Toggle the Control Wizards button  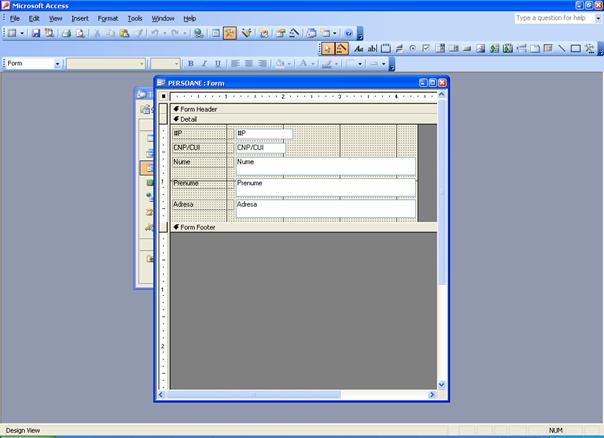click(x=342, y=48)
